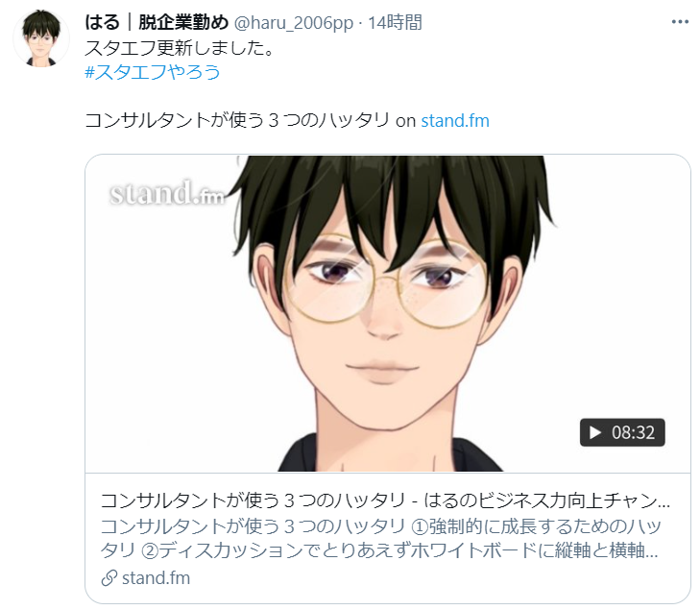Open the three-dot more options menu

click(680, 21)
